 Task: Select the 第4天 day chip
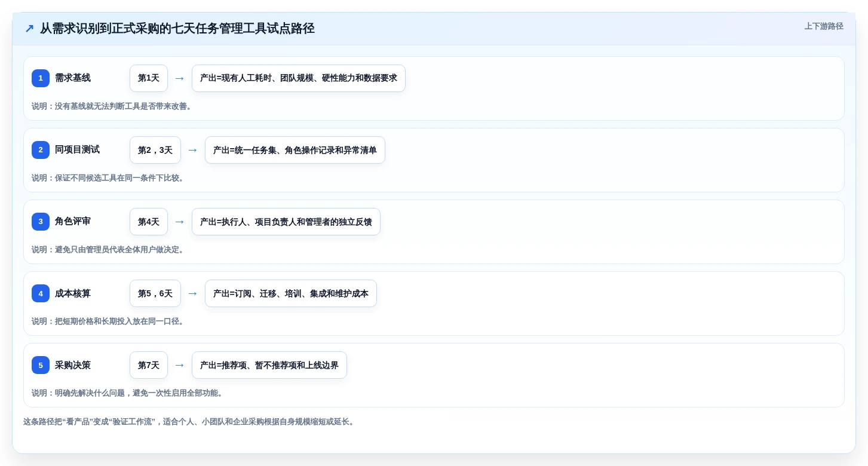149,222
